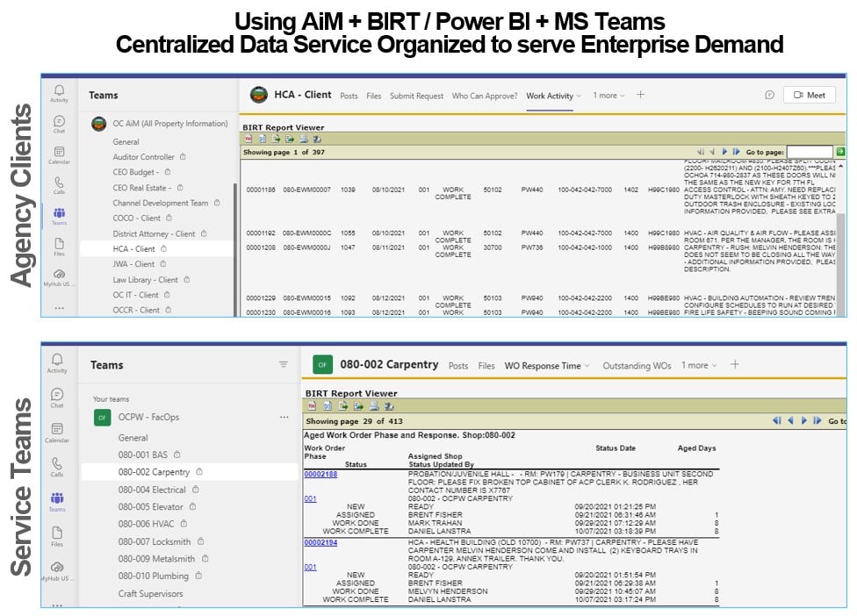Click the Meet button
Viewport: 857px width, 616px height.
click(810, 95)
